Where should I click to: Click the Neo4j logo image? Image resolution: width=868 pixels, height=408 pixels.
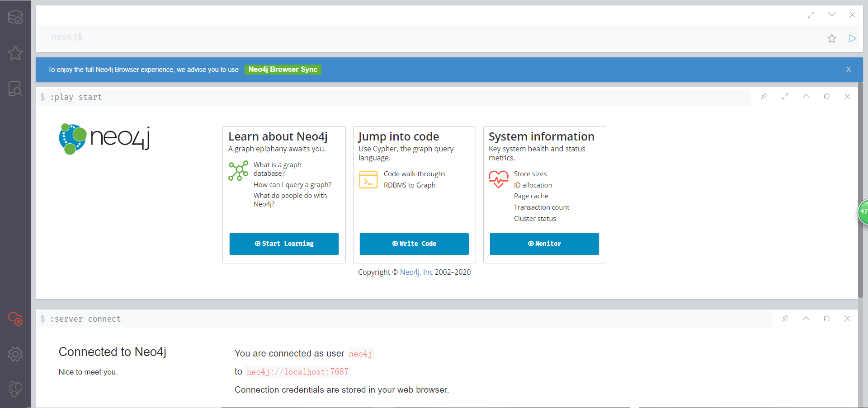pyautogui.click(x=104, y=139)
